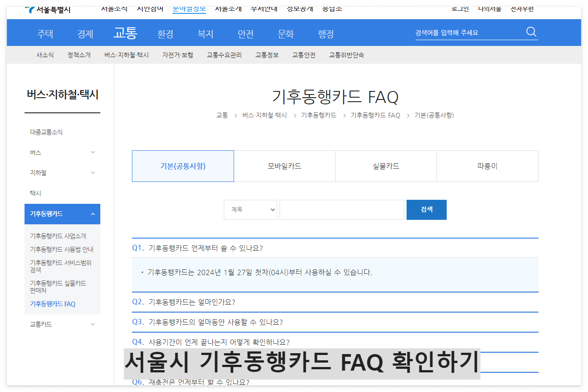
Task: Expand Q4 사용기간이 언제 끝나는지 question
Action: 335,342
